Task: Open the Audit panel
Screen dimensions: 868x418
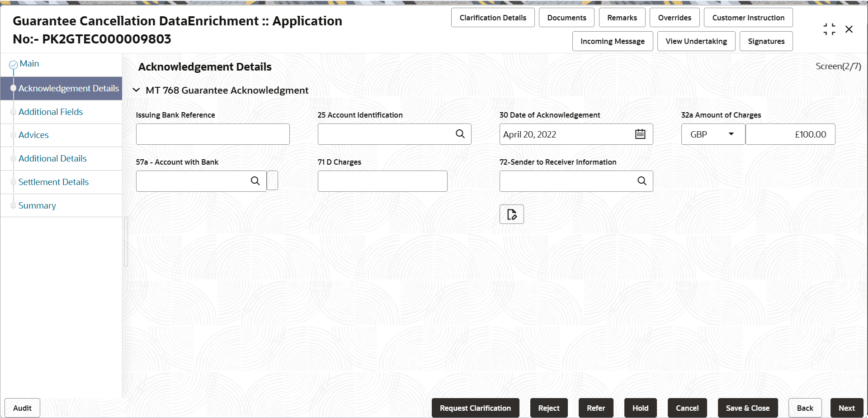Action: pyautogui.click(x=22, y=408)
